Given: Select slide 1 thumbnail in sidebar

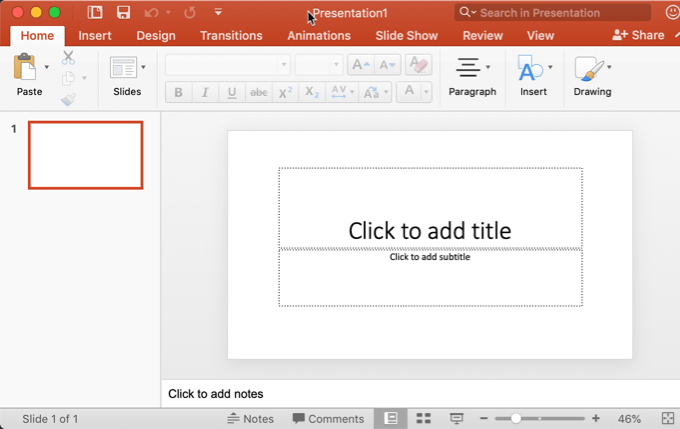Looking at the screenshot, I should click(85, 155).
